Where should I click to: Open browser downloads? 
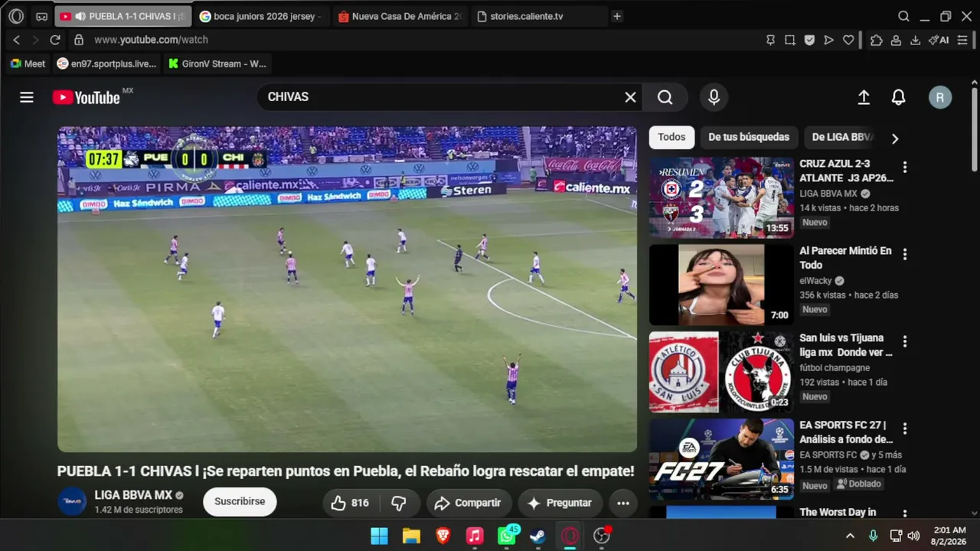pos(915,40)
